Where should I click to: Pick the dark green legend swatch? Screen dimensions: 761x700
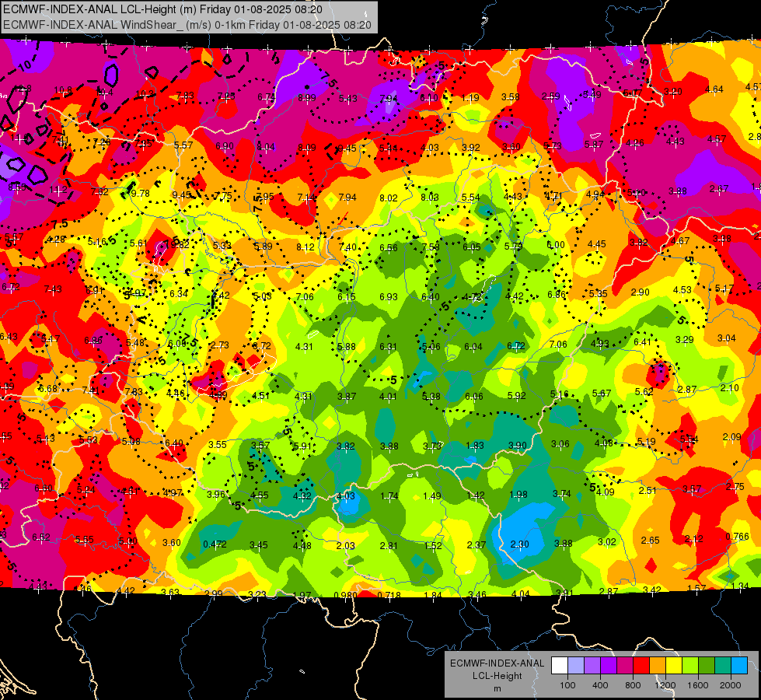(706, 665)
